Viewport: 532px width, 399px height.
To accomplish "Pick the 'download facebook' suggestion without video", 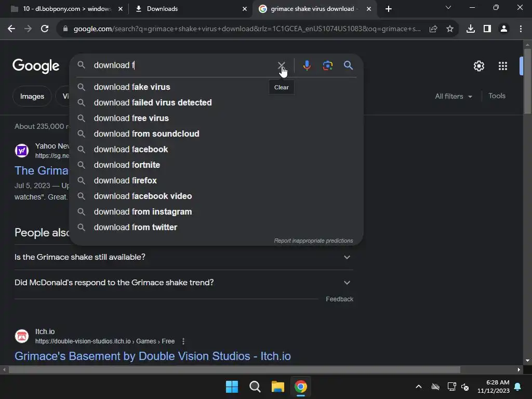I will tap(216, 149).
